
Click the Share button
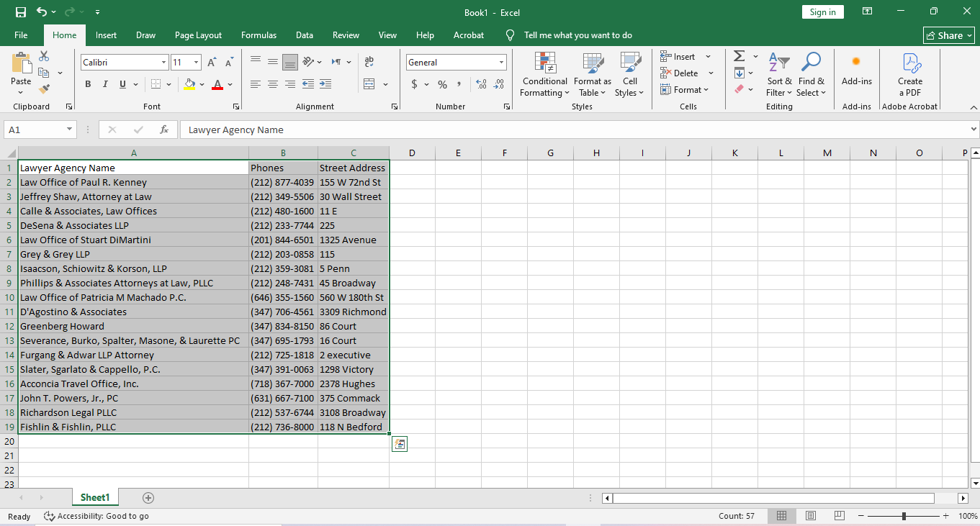coord(948,35)
